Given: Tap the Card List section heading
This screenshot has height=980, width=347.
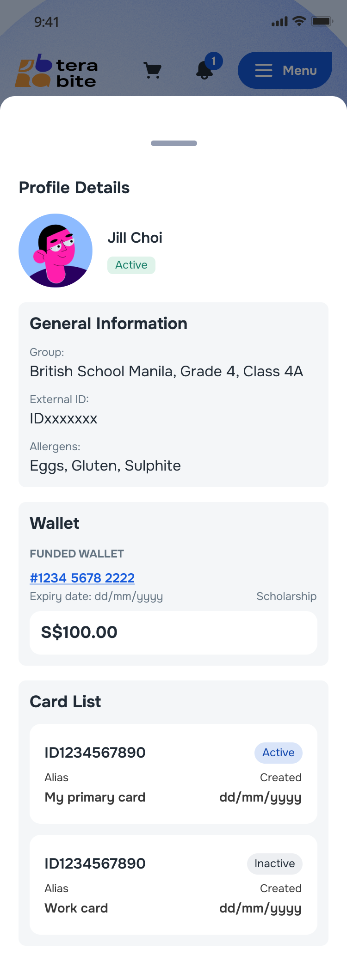Looking at the screenshot, I should pyautogui.click(x=65, y=702).
